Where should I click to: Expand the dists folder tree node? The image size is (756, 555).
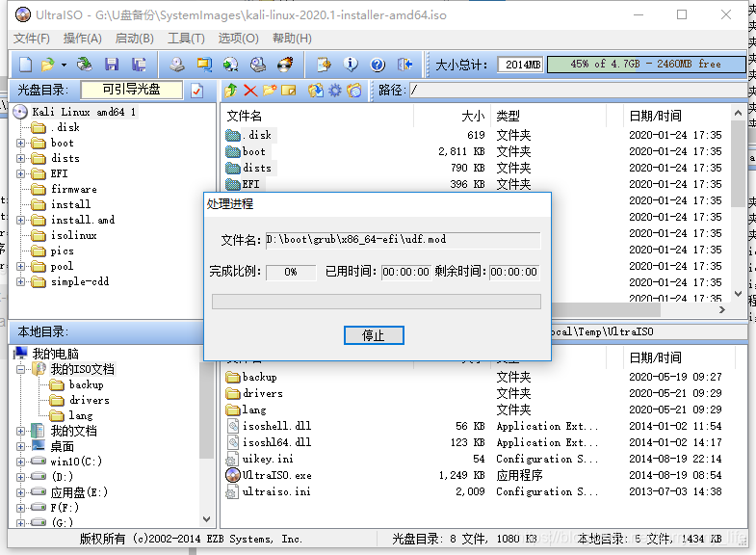tap(20, 158)
